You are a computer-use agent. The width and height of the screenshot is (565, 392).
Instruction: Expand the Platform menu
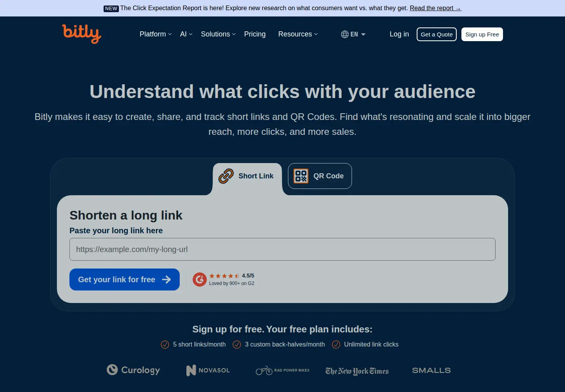(156, 34)
